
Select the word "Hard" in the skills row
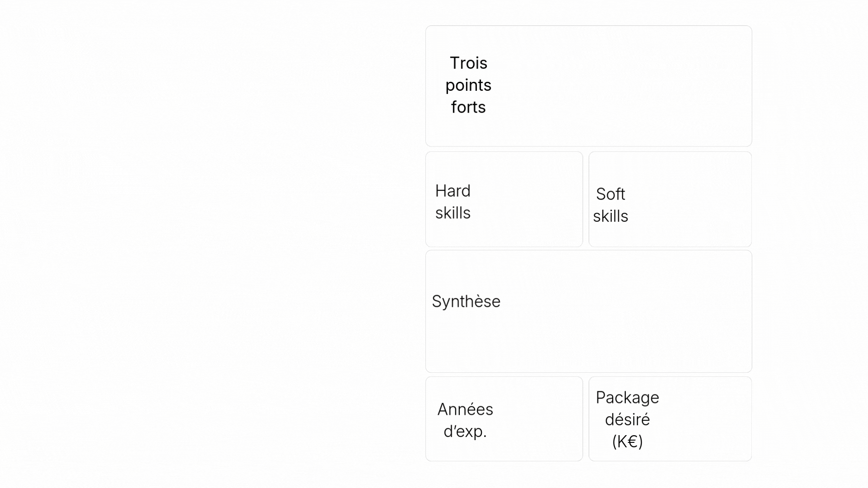[x=453, y=191]
